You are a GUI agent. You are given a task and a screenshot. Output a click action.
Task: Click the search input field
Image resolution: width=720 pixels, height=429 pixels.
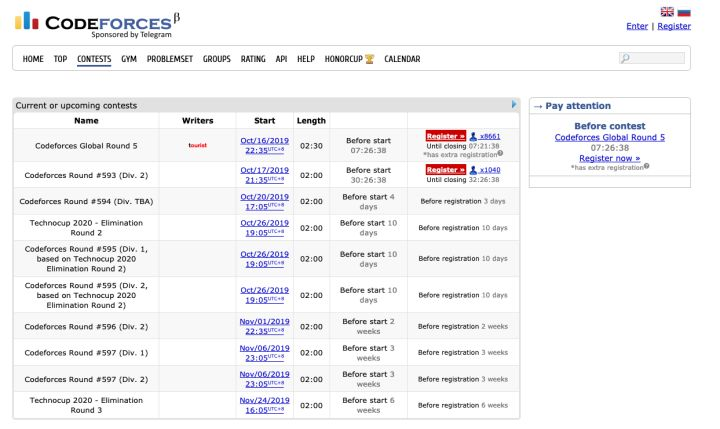[652, 58]
